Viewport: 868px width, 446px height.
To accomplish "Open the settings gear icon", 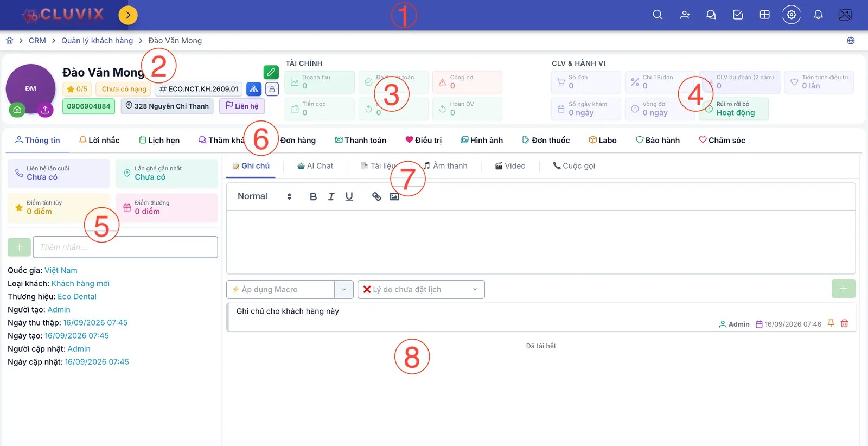I will 792,15.
